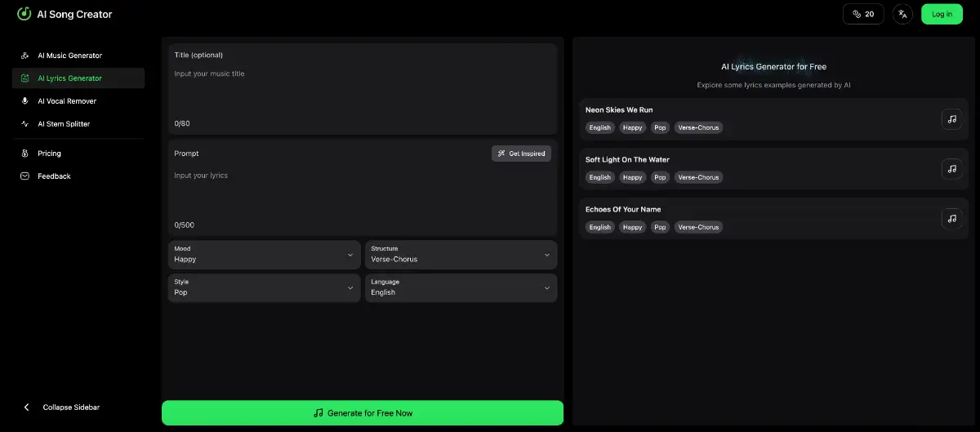
Task: Click the credits counter showing 20
Action: pos(863,14)
